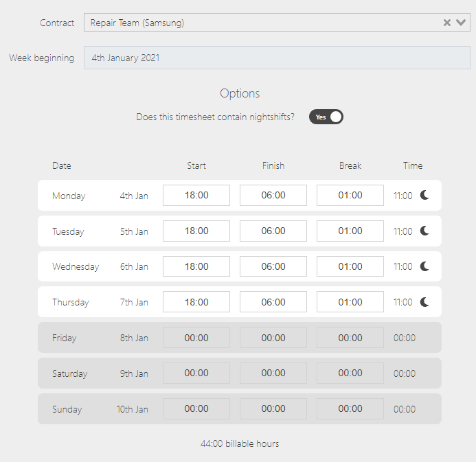Image resolution: width=476 pixels, height=462 pixels.
Task: Select the Saturday row label
Action: pyautogui.click(x=70, y=373)
